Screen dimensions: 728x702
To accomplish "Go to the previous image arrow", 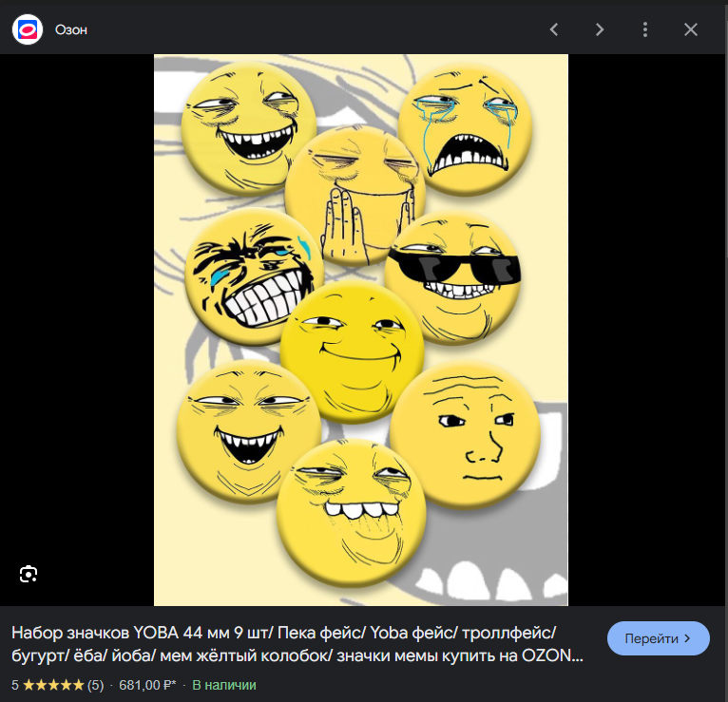I will coord(554,29).
